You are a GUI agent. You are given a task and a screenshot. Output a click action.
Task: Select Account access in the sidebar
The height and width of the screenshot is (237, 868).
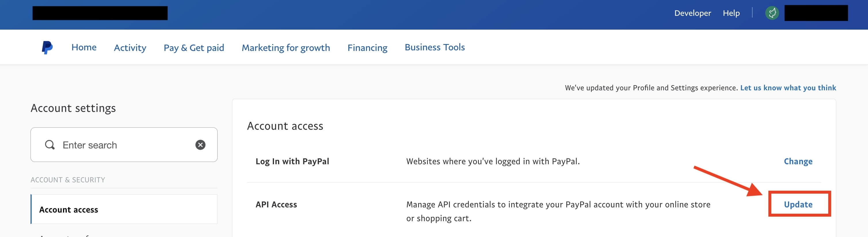click(68, 209)
